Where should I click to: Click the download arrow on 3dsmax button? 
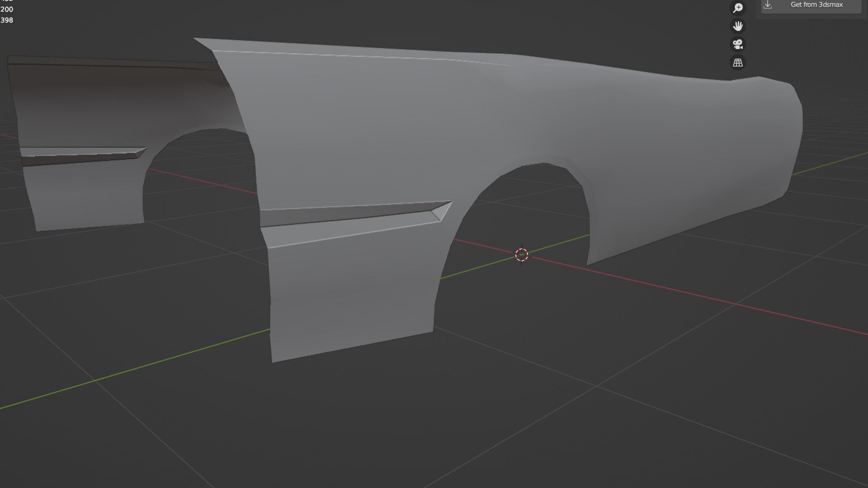(768, 5)
